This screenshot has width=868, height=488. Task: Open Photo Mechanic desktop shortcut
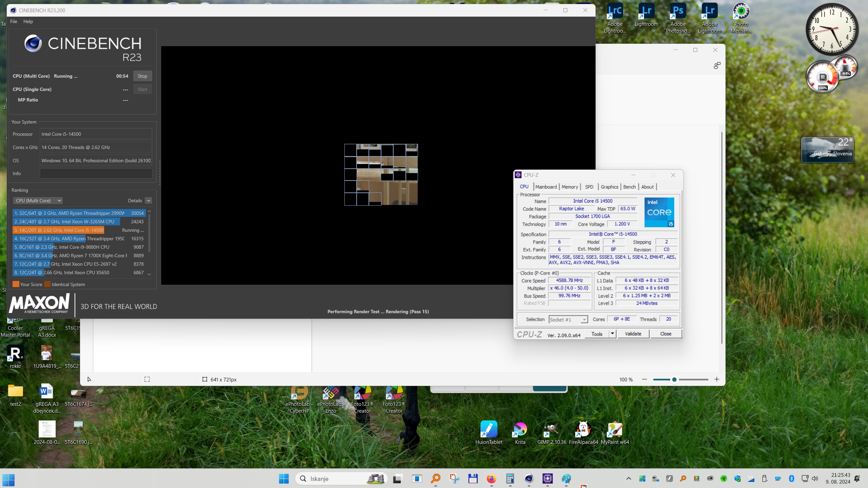click(x=741, y=19)
